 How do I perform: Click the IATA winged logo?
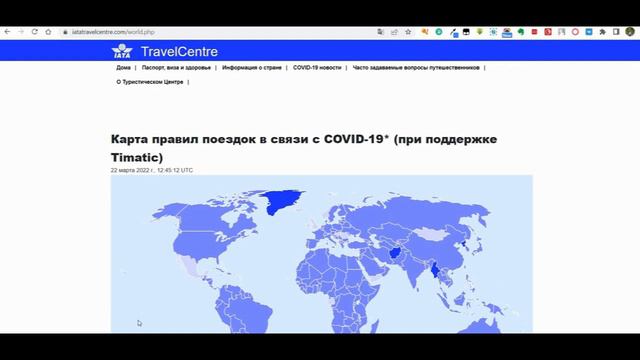click(x=122, y=51)
